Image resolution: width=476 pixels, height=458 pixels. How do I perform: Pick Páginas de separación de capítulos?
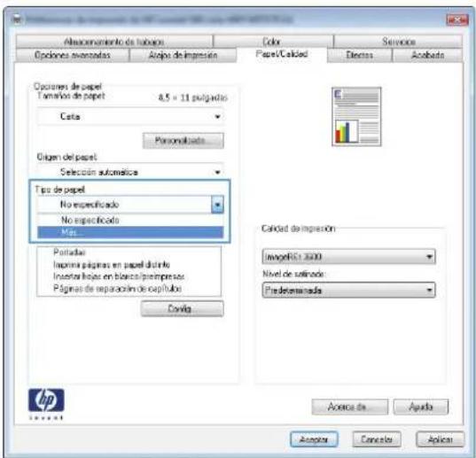click(118, 288)
